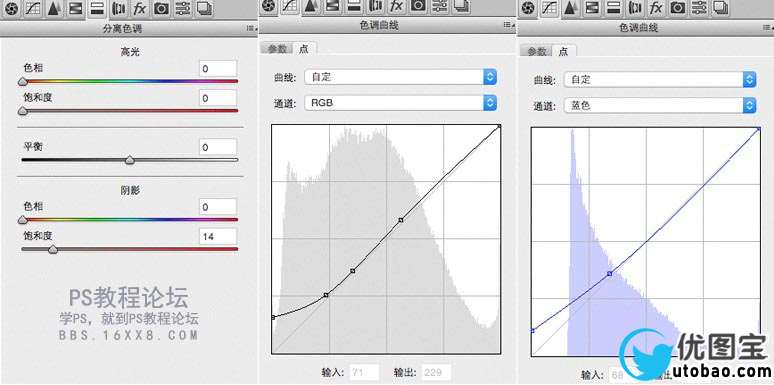Select Camera Calibration icon above 分离色调 panel
Image resolution: width=774 pixels, height=385 pixels.
[x=161, y=8]
